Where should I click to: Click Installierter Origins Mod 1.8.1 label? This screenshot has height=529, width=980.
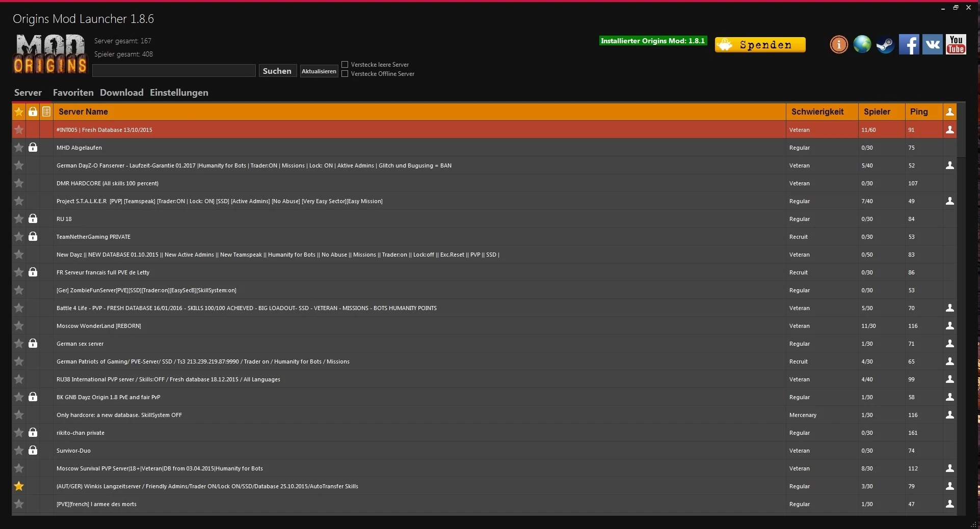coord(653,41)
